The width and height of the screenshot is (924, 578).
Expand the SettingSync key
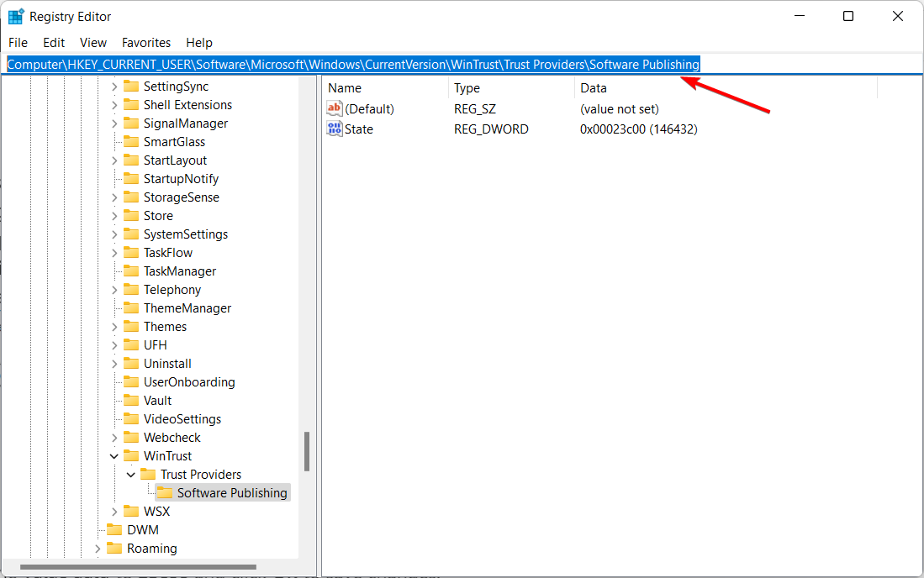tap(114, 87)
